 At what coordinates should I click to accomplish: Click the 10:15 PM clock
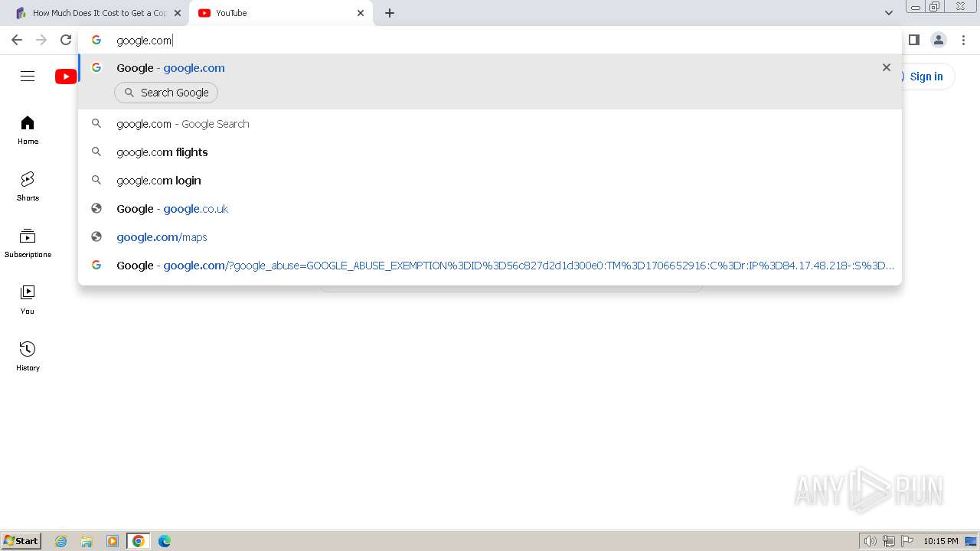click(x=940, y=541)
